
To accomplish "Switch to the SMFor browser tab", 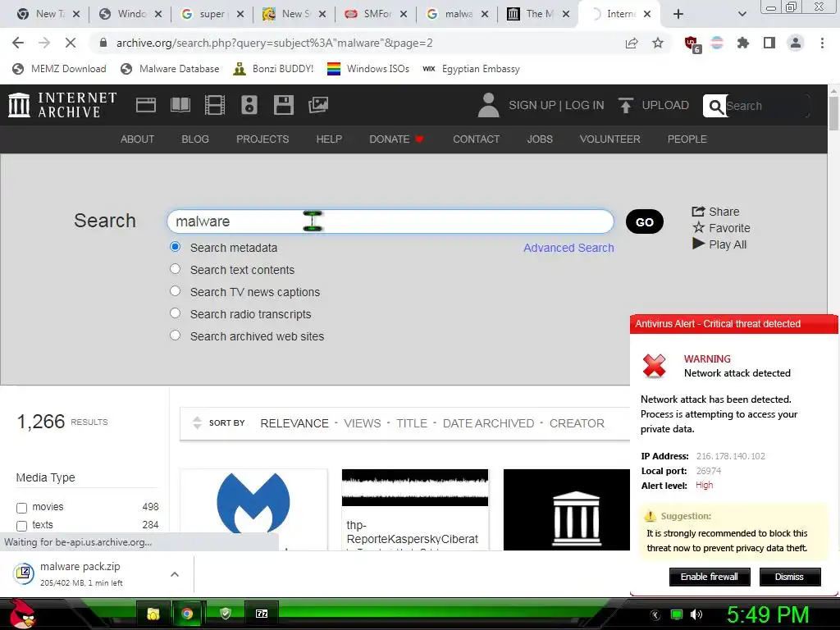I will pyautogui.click(x=375, y=14).
